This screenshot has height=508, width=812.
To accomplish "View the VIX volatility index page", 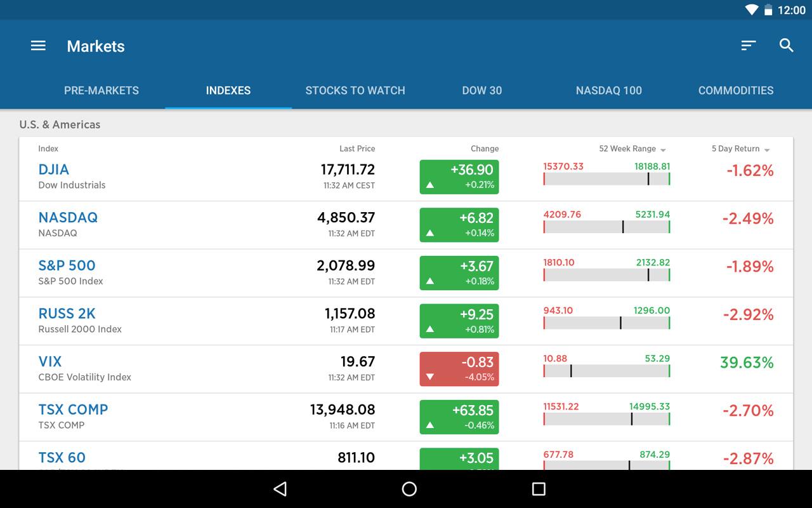I will (x=50, y=361).
